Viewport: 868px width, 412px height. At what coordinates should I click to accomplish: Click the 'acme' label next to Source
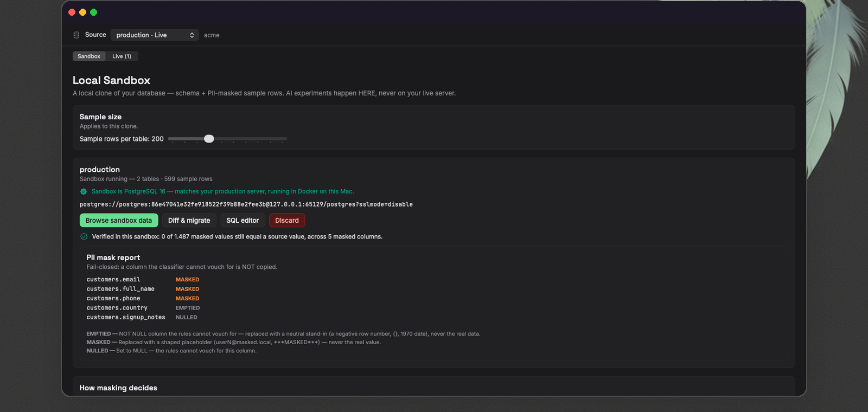pos(212,35)
